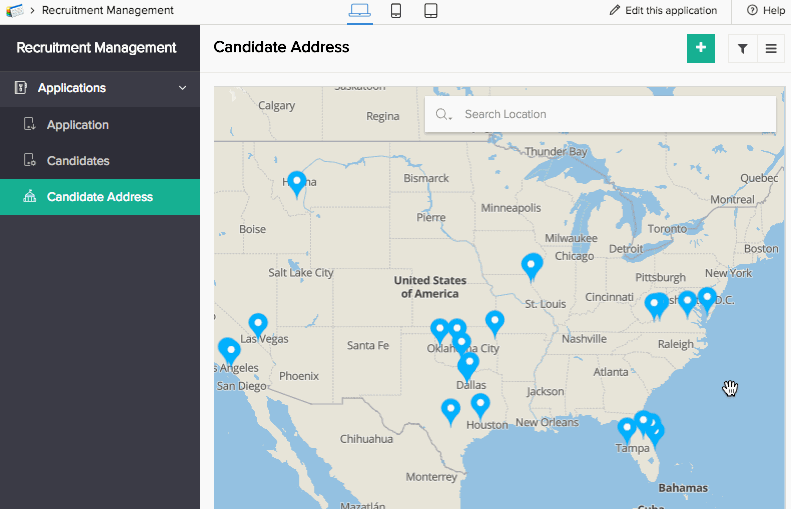This screenshot has width=791, height=509.
Task: Click the map pin near Los Angeles
Action: point(229,352)
